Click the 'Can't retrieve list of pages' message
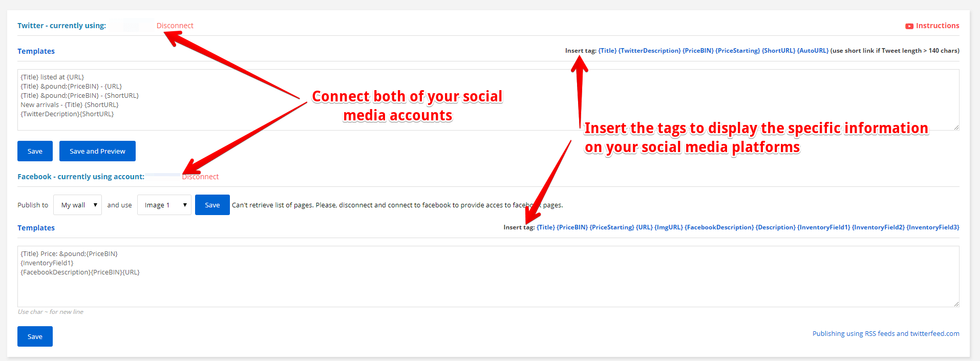 point(397,205)
